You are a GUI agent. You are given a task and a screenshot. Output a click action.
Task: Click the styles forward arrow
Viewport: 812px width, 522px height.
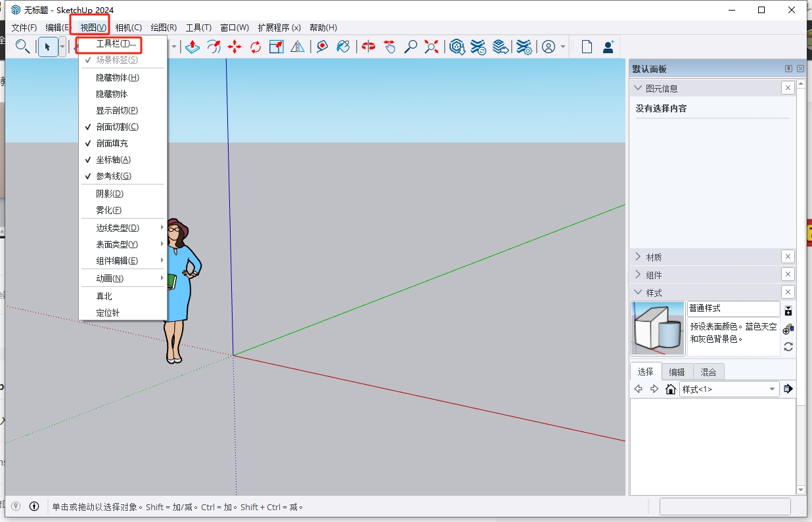coord(654,389)
